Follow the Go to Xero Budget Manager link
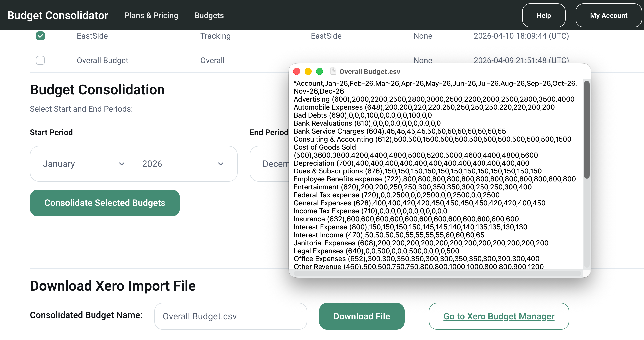644x340 pixels. [x=498, y=316]
